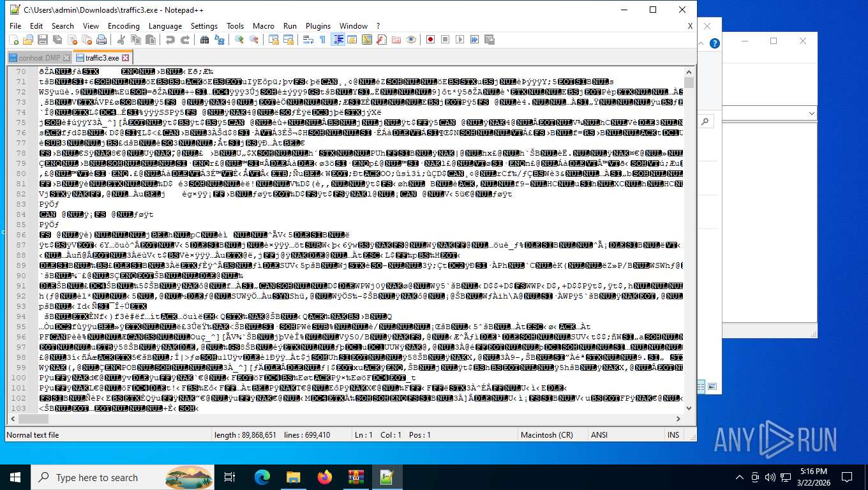Screen dimensions: 868x490
Task: Open Microsoft Edge from the taskbar
Action: pyautogui.click(x=262, y=477)
